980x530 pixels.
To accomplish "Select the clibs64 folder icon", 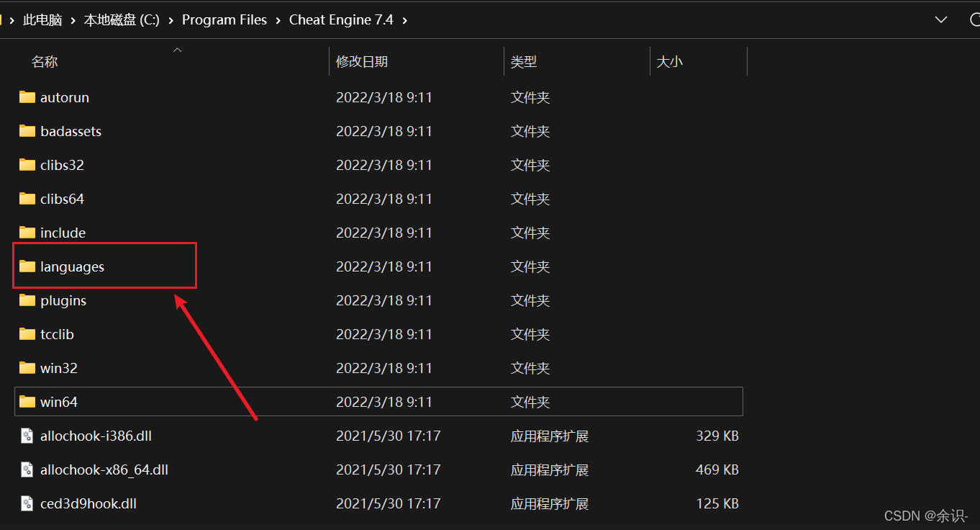I will pos(27,199).
